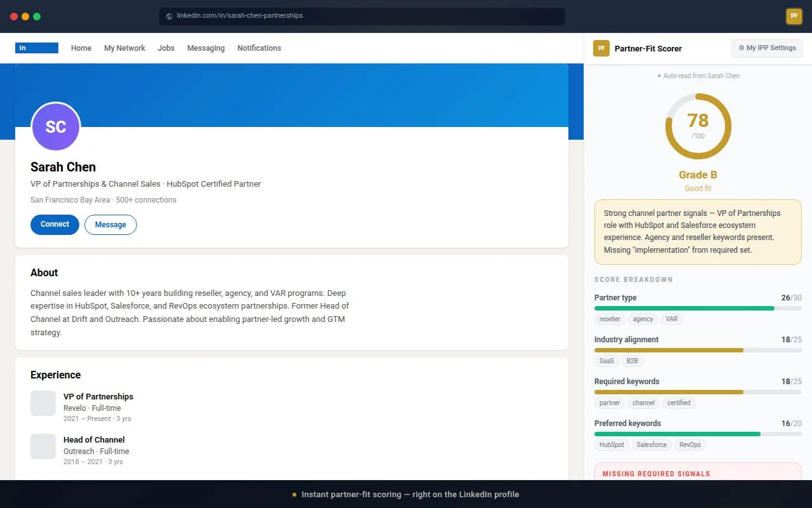Viewport: 812px width, 508px height.
Task: Click the Message button on profile
Action: pos(110,225)
